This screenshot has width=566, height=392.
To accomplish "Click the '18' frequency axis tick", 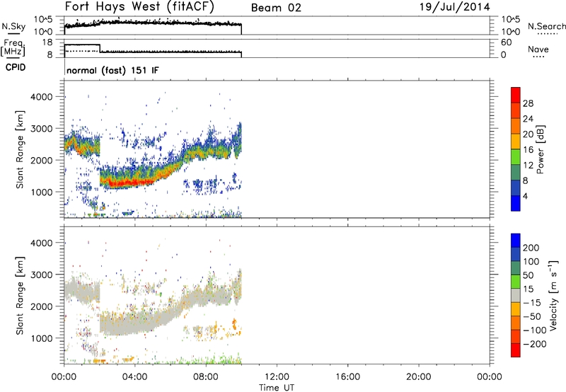I will point(47,42).
